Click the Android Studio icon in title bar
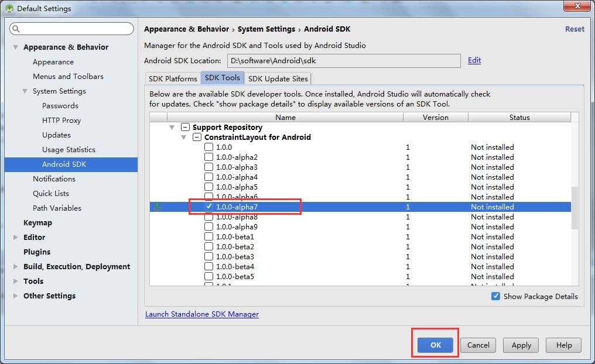Viewport: 595px width, 364px height. [9, 8]
